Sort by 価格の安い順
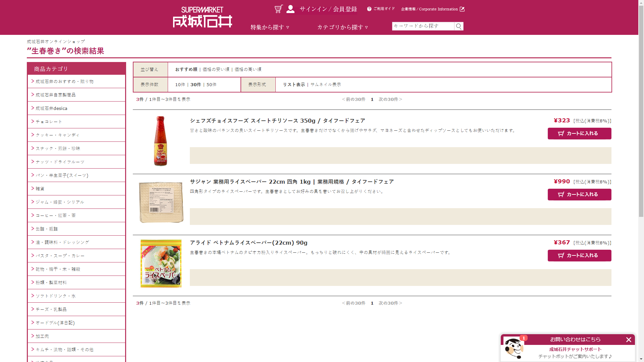The height and width of the screenshot is (362, 644). point(216,69)
